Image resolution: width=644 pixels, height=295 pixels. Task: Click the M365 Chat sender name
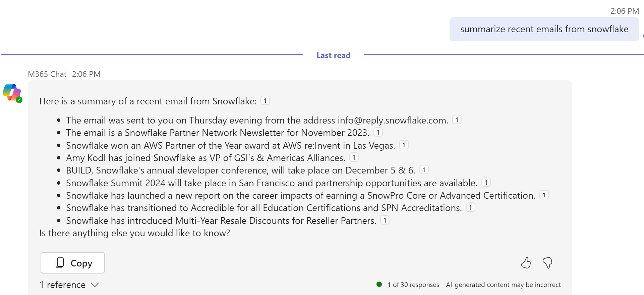(x=47, y=74)
